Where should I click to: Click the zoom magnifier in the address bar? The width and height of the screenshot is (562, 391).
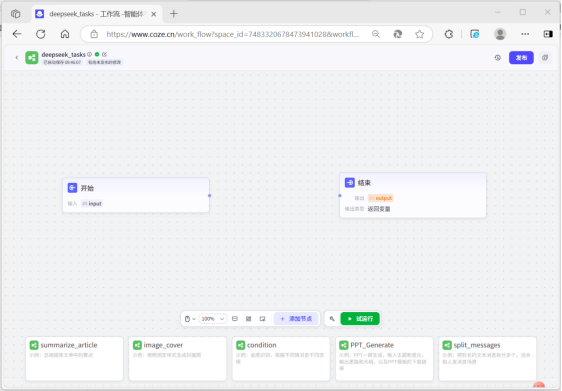(376, 34)
